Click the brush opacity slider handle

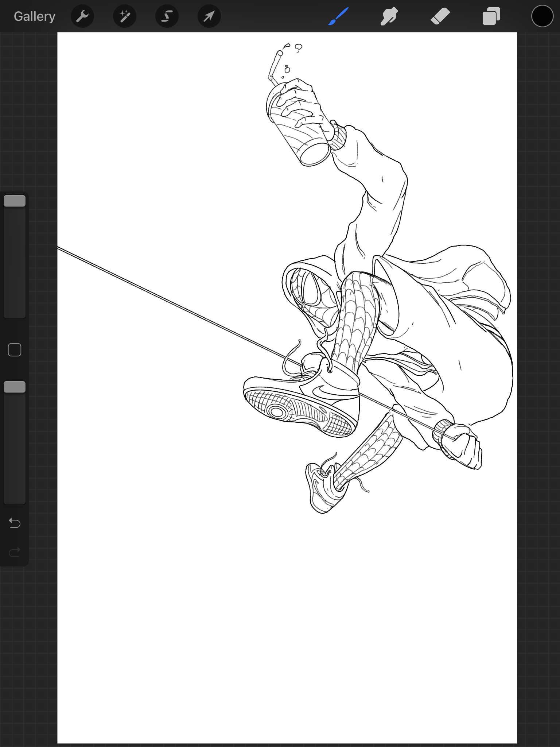15,387
